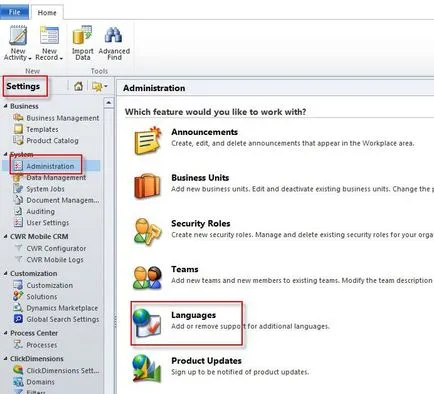434x394 pixels.
Task: Open CWR Mobile Logs
Action: click(x=55, y=260)
